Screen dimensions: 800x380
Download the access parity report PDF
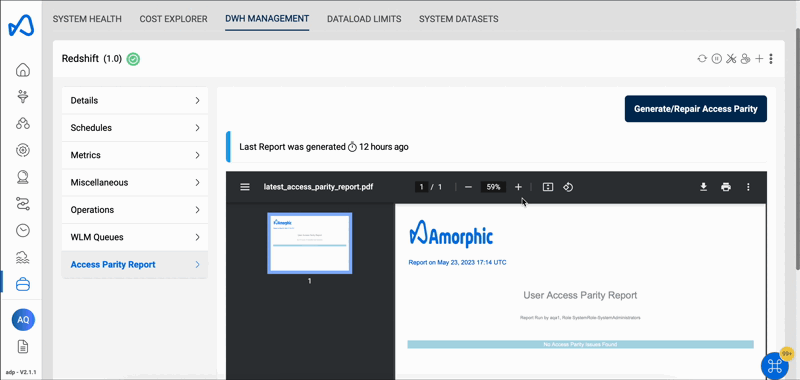pos(704,187)
